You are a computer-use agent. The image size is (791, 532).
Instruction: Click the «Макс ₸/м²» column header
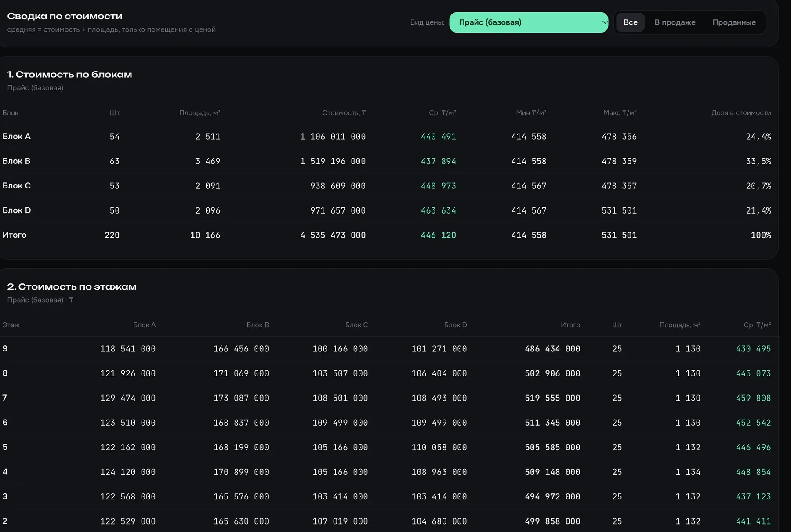[620, 113]
